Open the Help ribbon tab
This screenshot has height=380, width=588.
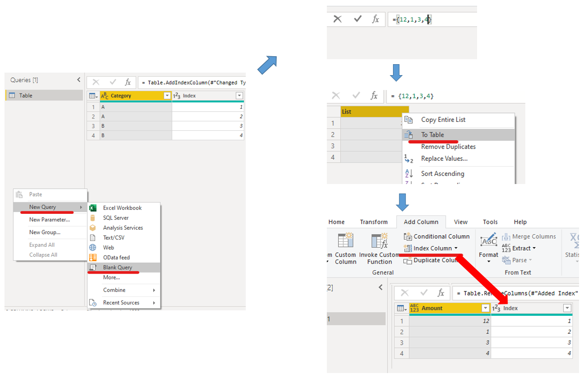tap(520, 222)
